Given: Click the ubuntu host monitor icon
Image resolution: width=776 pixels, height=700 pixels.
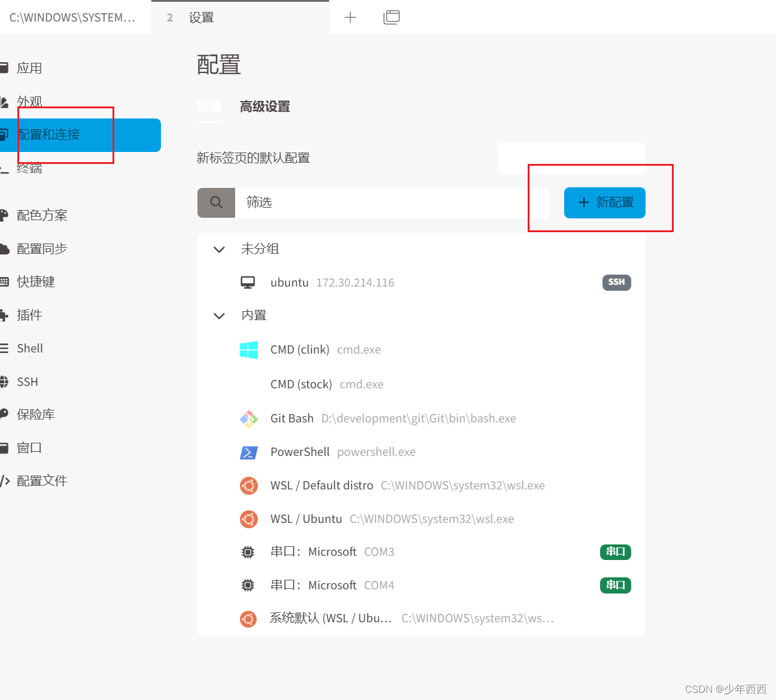Looking at the screenshot, I should [x=248, y=282].
